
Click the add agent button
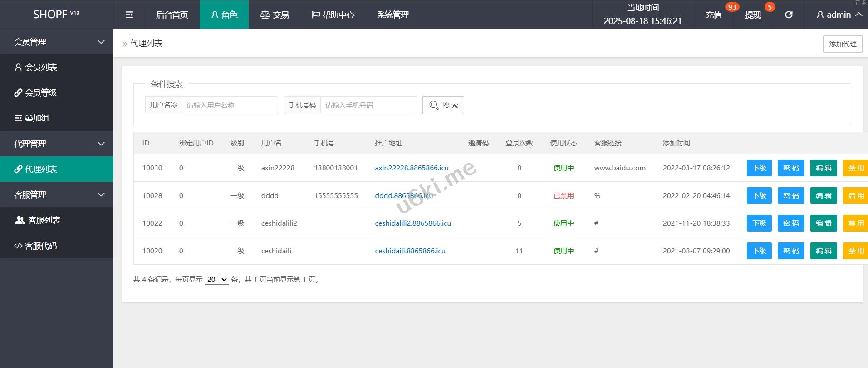[842, 44]
